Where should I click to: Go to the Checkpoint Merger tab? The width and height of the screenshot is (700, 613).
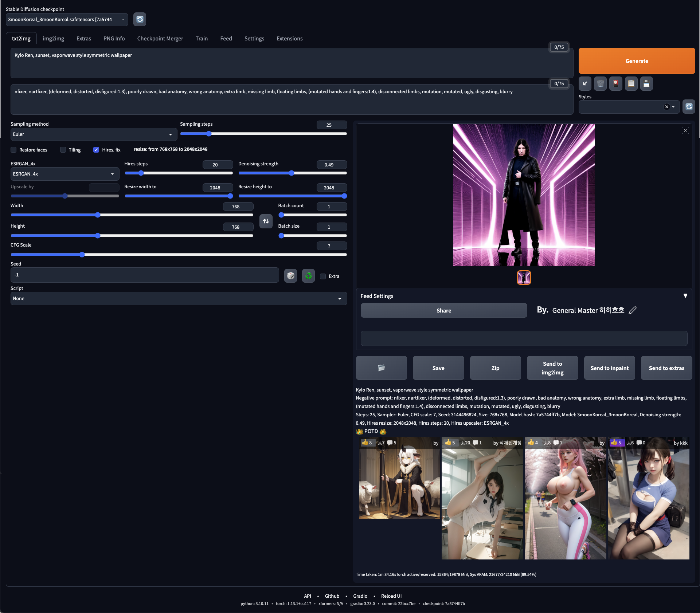point(160,39)
